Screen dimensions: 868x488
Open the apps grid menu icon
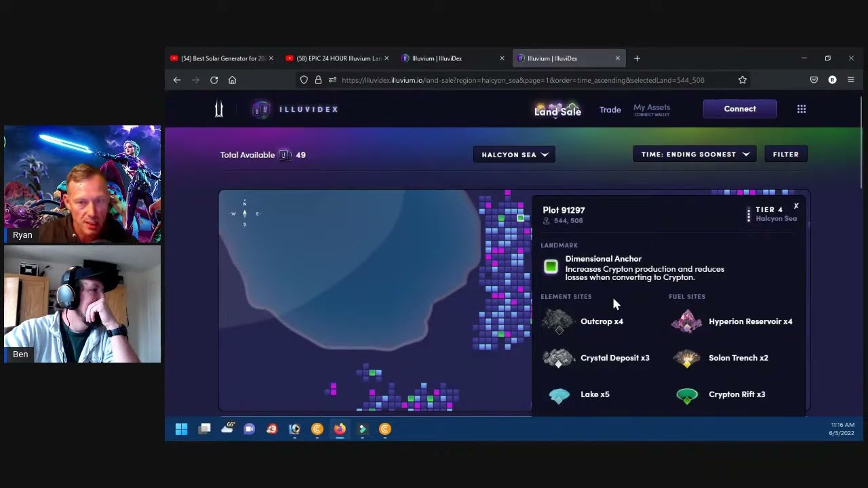tap(802, 109)
